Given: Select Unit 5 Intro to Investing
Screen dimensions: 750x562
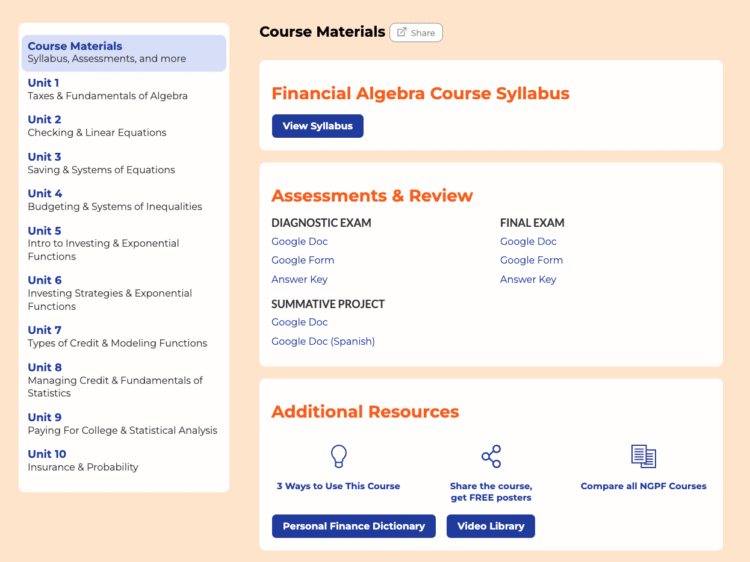Looking at the screenshot, I should (x=103, y=243).
